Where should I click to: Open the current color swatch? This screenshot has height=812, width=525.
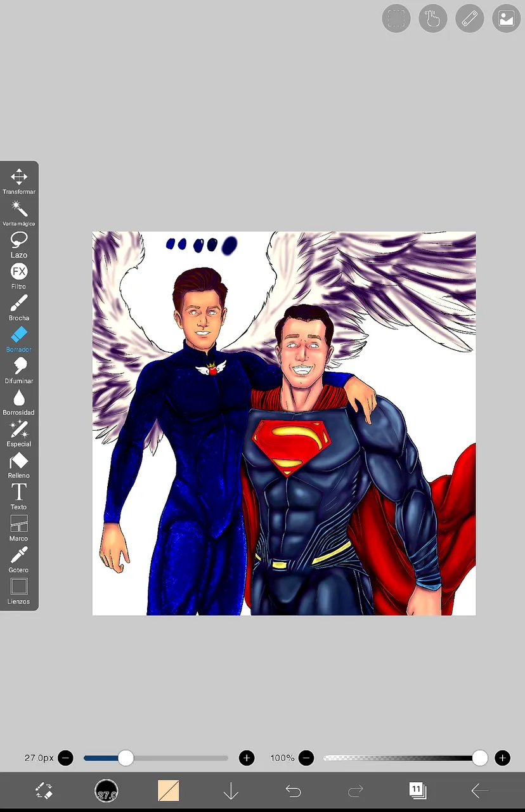tap(169, 790)
